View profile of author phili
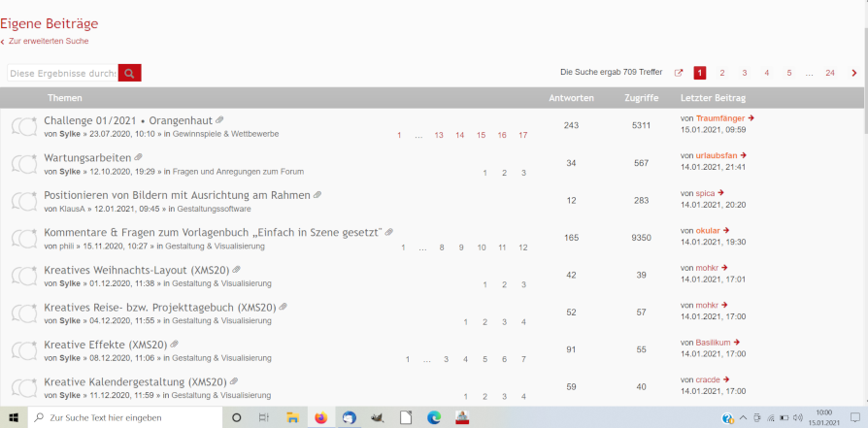Image resolution: width=868 pixels, height=428 pixels. coord(66,246)
